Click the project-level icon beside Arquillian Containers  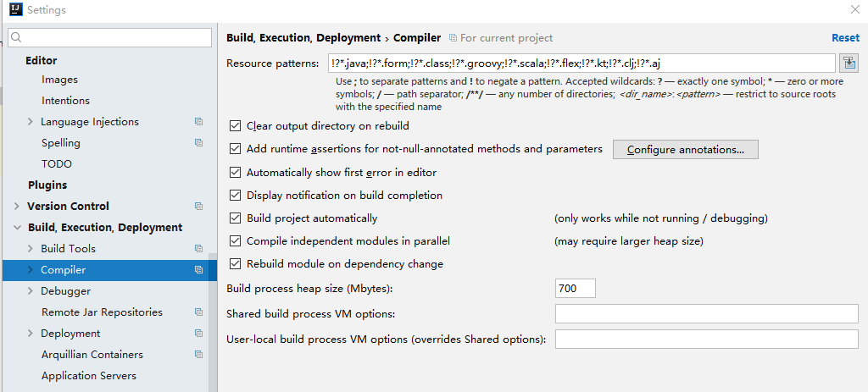[198, 355]
